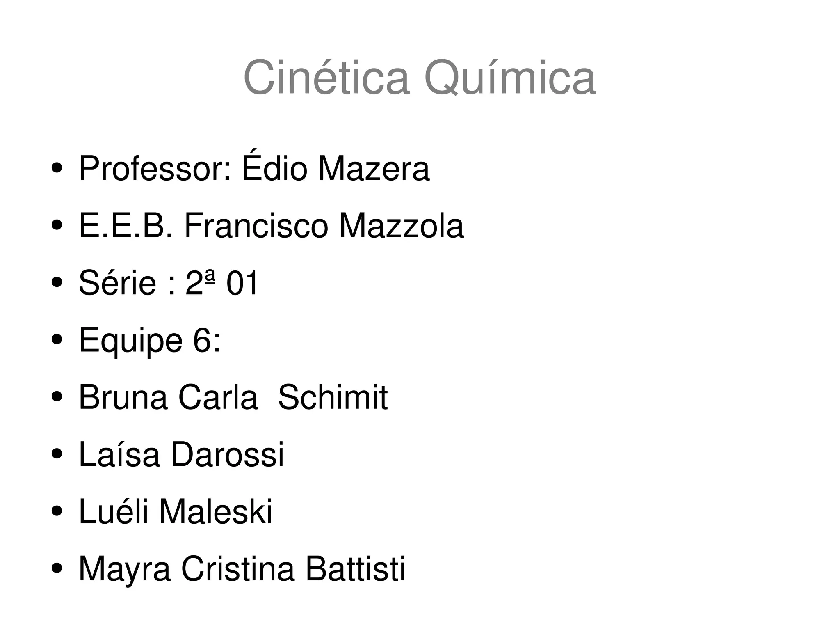Click the bullet before Laísa Darossi
Viewport: 840px width, 630px height.
57,454
